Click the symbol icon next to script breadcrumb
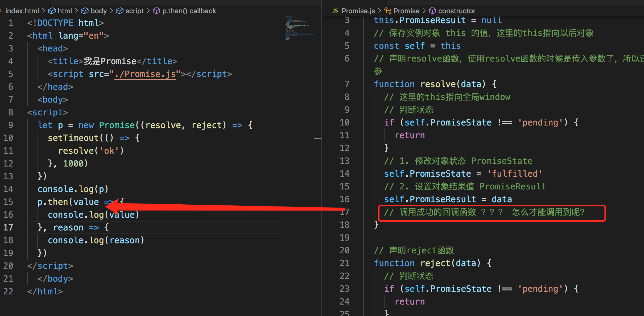The height and width of the screenshot is (316, 644). coord(119,11)
